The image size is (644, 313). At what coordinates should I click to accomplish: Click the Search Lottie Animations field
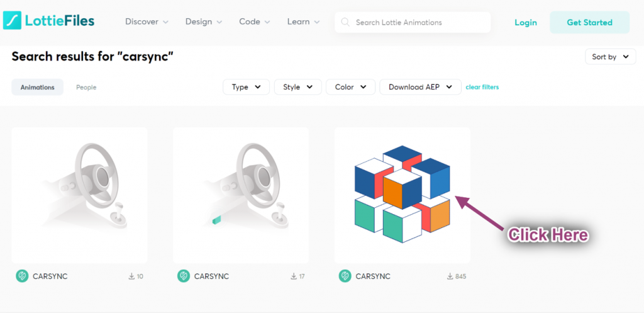pos(413,22)
